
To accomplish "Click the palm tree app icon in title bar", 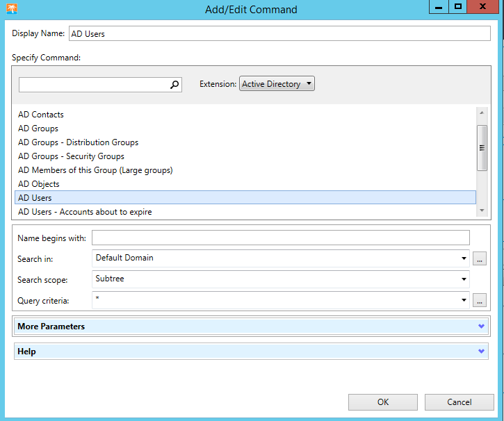I will coord(12,8).
